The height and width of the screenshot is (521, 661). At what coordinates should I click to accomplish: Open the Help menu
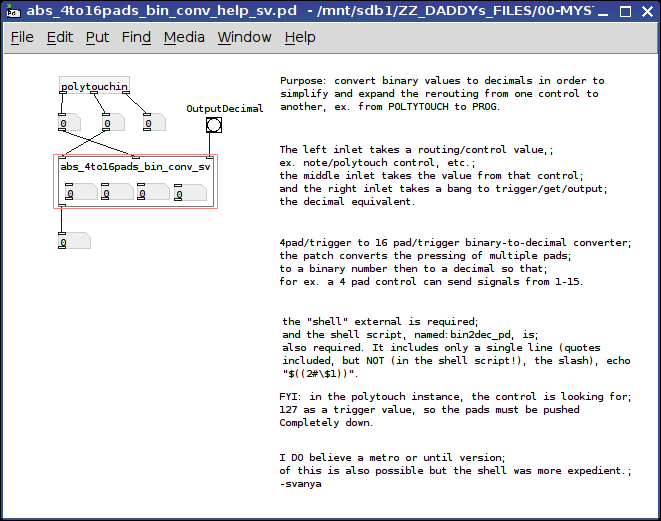pos(300,38)
